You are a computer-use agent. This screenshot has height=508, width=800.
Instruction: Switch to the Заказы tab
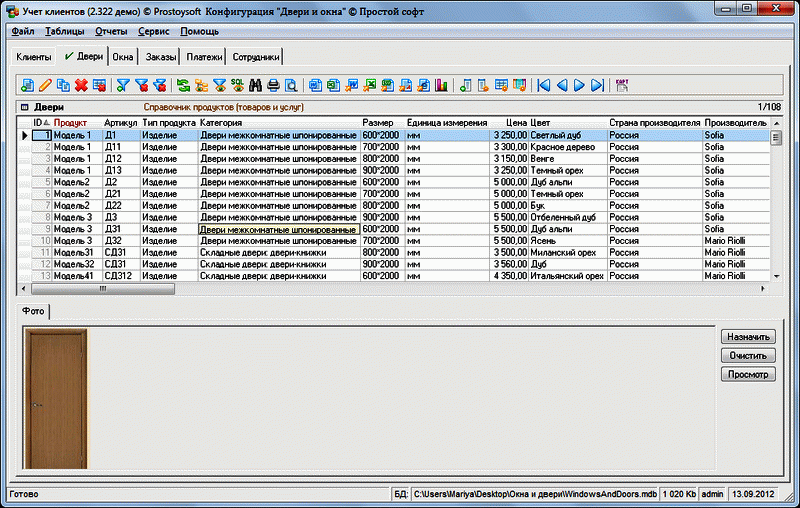point(162,57)
